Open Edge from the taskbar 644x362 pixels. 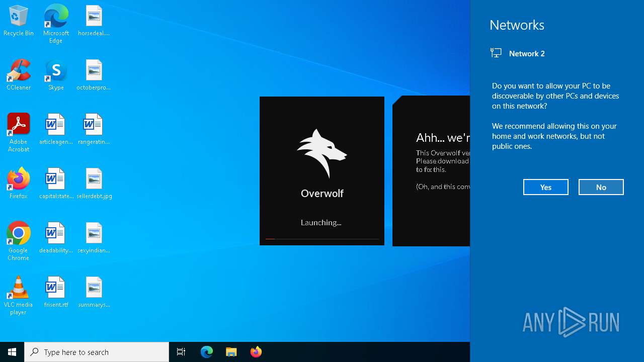(207, 352)
